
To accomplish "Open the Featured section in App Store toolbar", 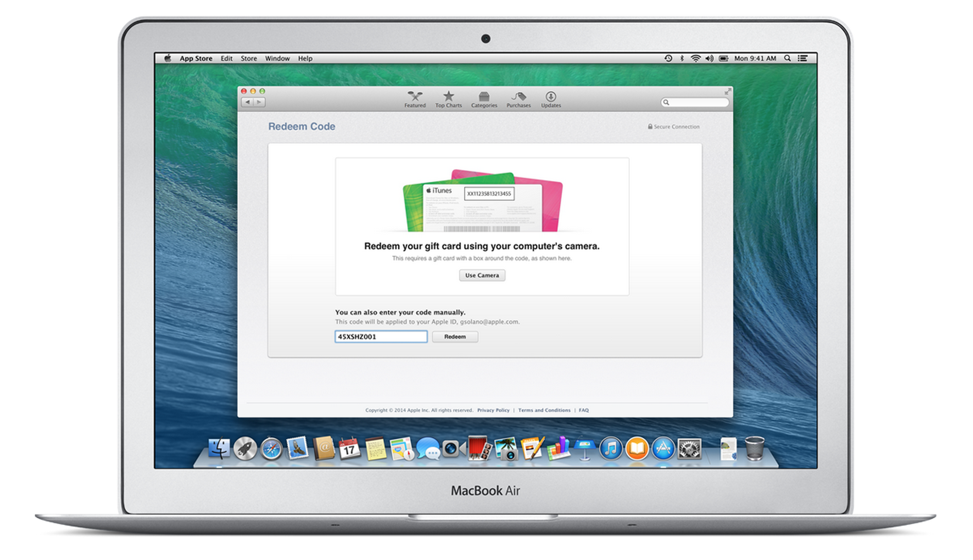I will (415, 99).
